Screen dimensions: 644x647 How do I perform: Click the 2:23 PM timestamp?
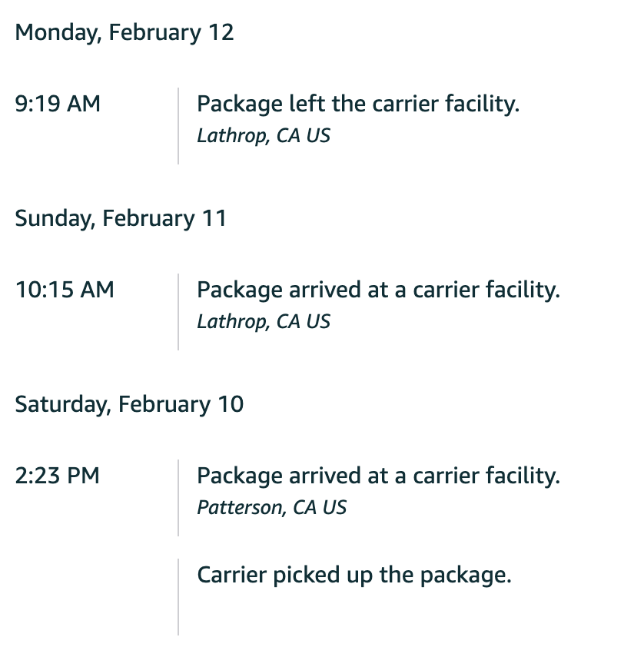click(x=58, y=476)
